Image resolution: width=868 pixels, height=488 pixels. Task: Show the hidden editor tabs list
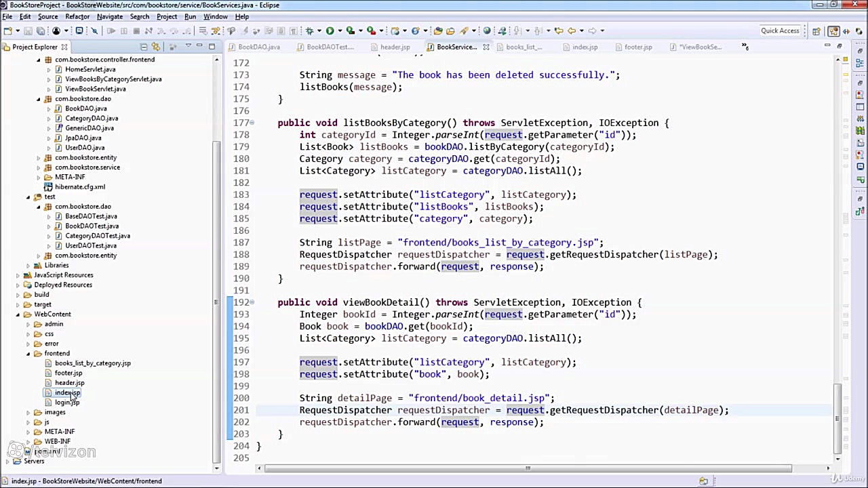point(745,47)
